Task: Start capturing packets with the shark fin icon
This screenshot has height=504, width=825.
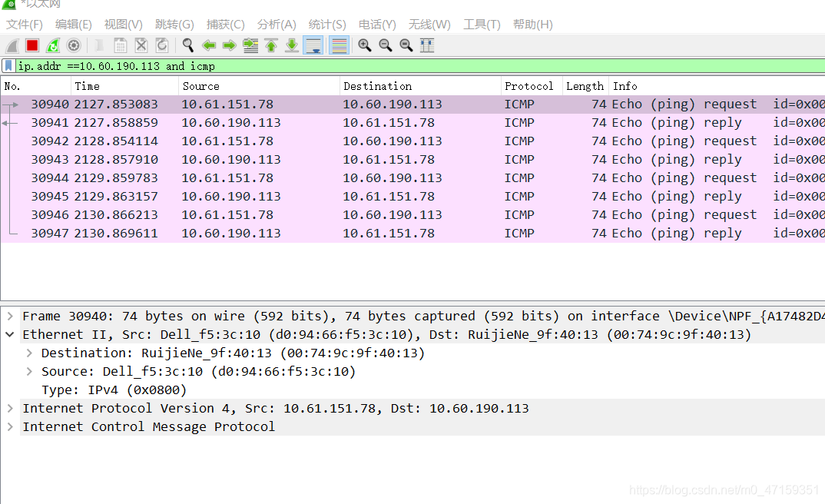Action: (12, 46)
